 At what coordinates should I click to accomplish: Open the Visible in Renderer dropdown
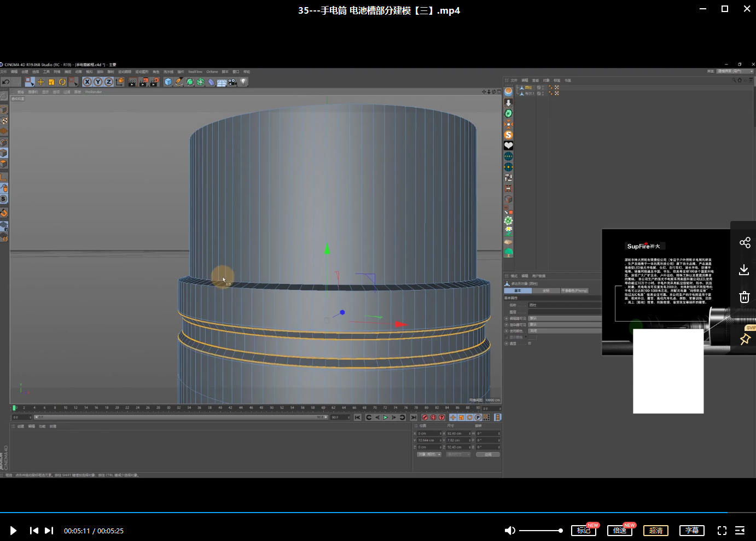(565, 325)
